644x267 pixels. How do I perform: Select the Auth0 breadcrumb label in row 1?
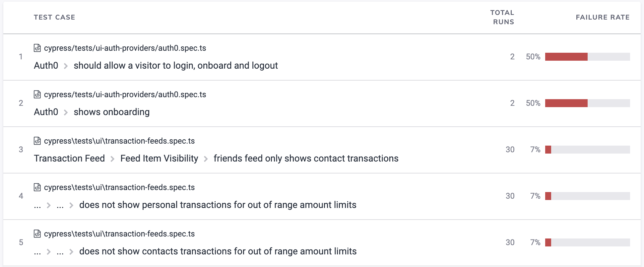pyautogui.click(x=45, y=65)
